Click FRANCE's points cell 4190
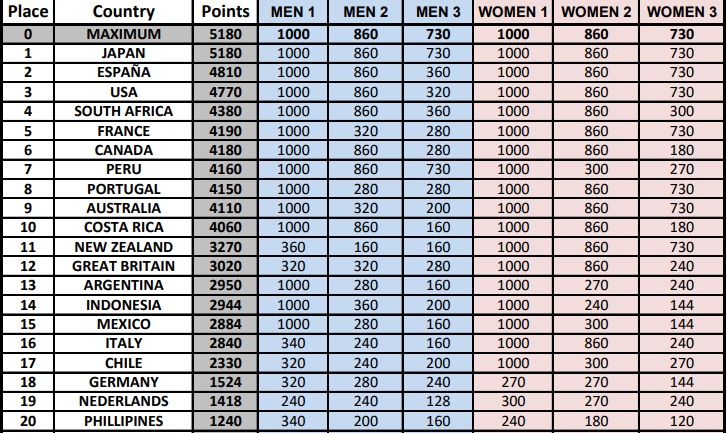Viewport: 727px width, 433px height. click(225, 131)
